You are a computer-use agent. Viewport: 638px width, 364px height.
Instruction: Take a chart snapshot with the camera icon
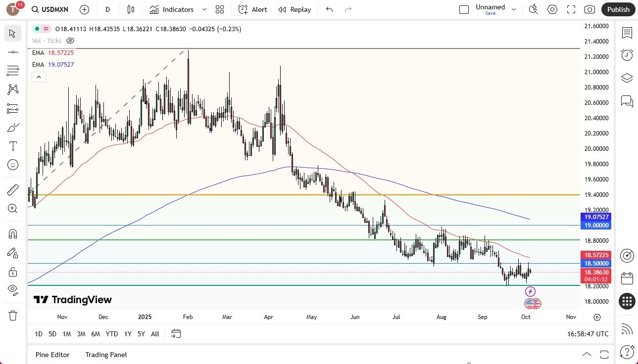[x=589, y=9]
